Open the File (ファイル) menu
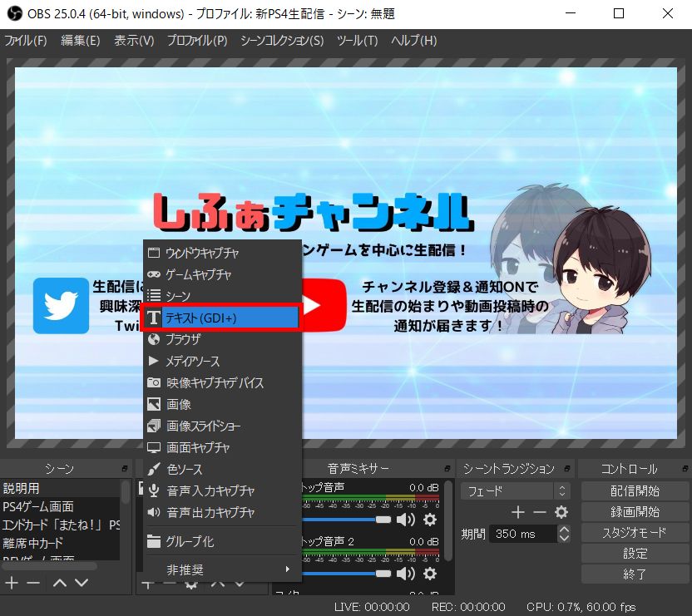692x616 pixels. pyautogui.click(x=26, y=41)
